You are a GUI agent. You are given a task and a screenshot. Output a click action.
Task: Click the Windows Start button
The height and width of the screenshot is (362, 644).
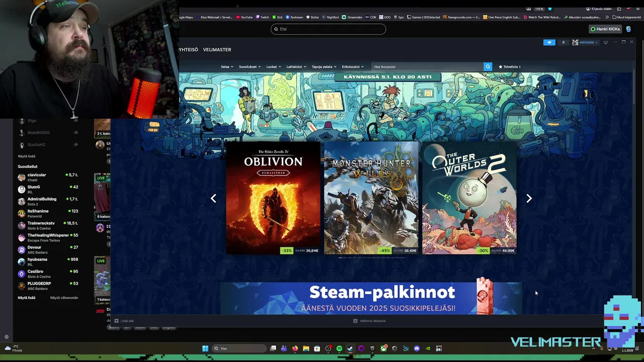click(x=205, y=348)
